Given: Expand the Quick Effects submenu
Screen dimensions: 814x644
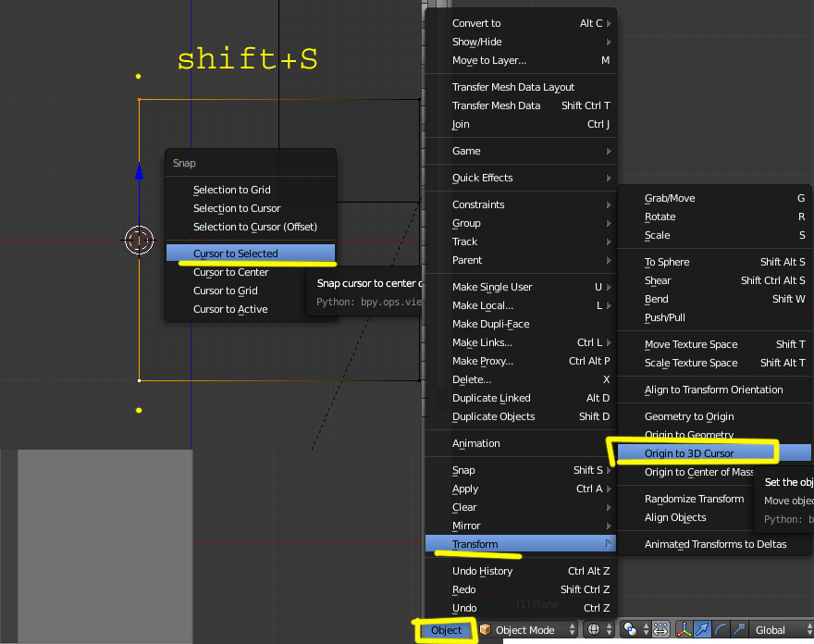Looking at the screenshot, I should point(521,178).
